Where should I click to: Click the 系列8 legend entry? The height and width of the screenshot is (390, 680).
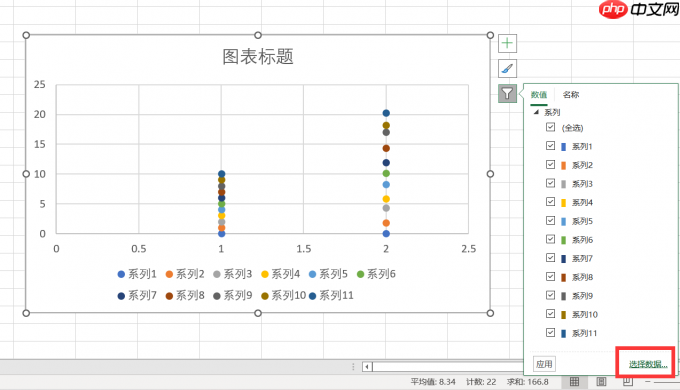click(x=185, y=296)
